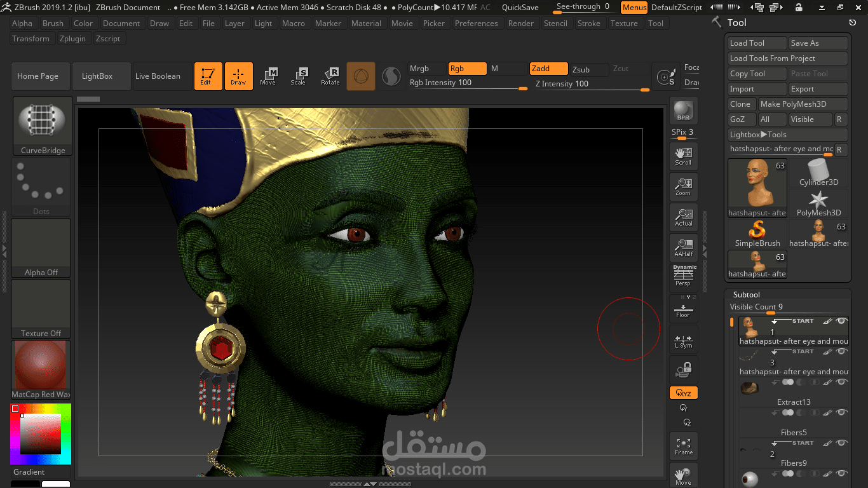868x488 pixels.
Task: Open the Stroke menu
Action: point(588,24)
